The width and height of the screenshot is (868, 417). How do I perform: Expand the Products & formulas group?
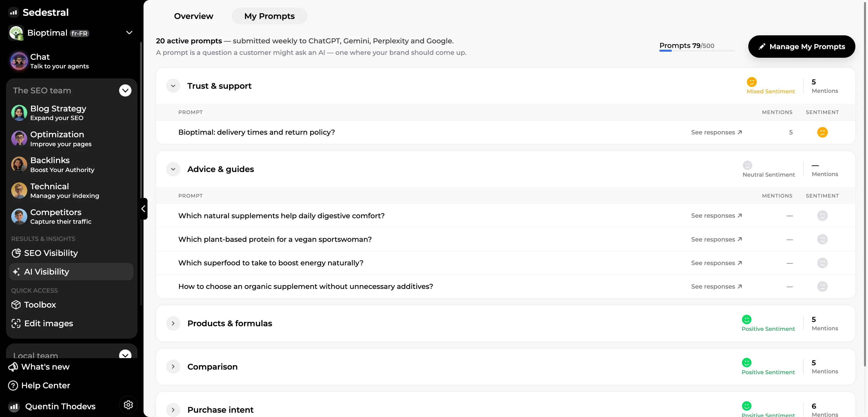(173, 324)
